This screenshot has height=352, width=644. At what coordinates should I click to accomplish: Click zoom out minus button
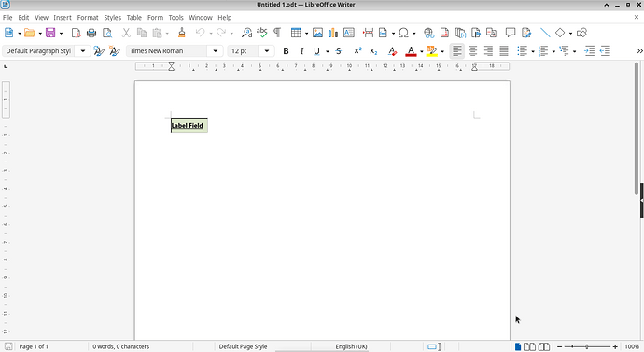coord(560,346)
